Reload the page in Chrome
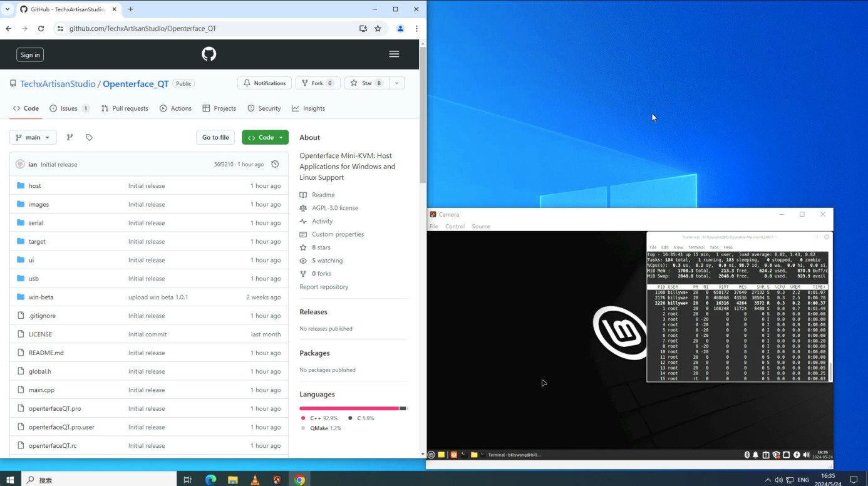The height and width of the screenshot is (486, 868). tap(41, 28)
